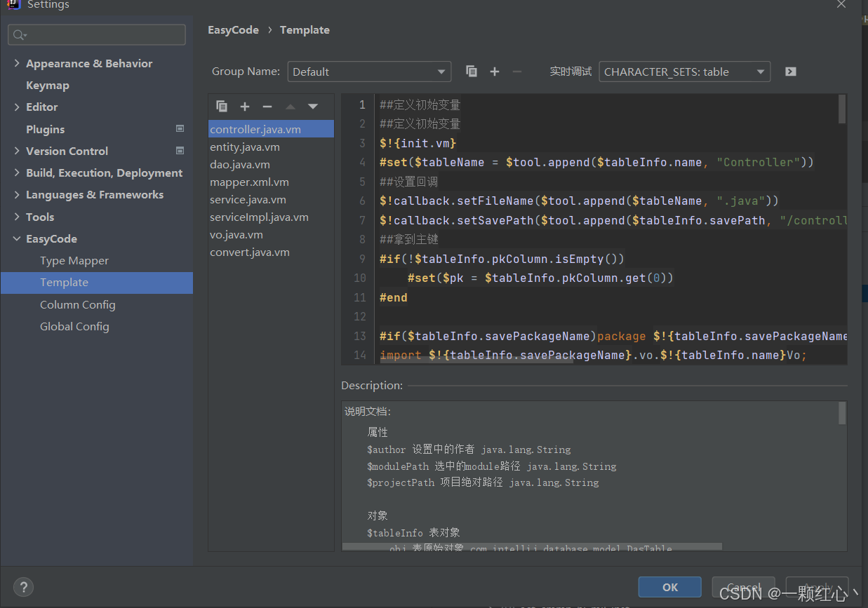Remove group with the minus icon

(517, 72)
